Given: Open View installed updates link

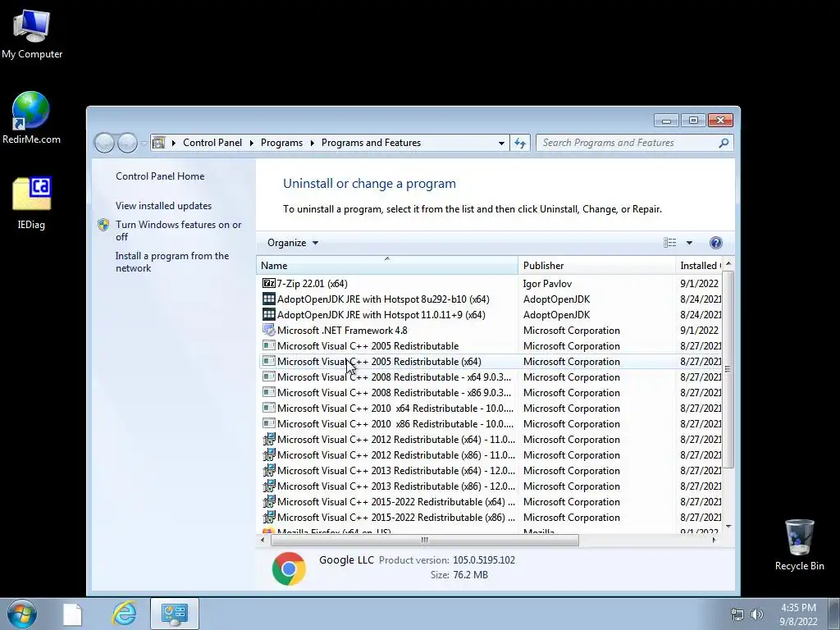Looking at the screenshot, I should click(x=163, y=206).
